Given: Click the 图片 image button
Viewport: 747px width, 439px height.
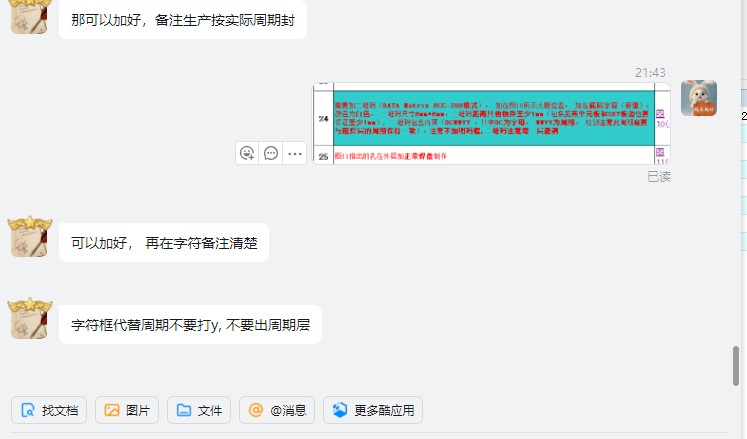Looking at the screenshot, I should pos(127,410).
